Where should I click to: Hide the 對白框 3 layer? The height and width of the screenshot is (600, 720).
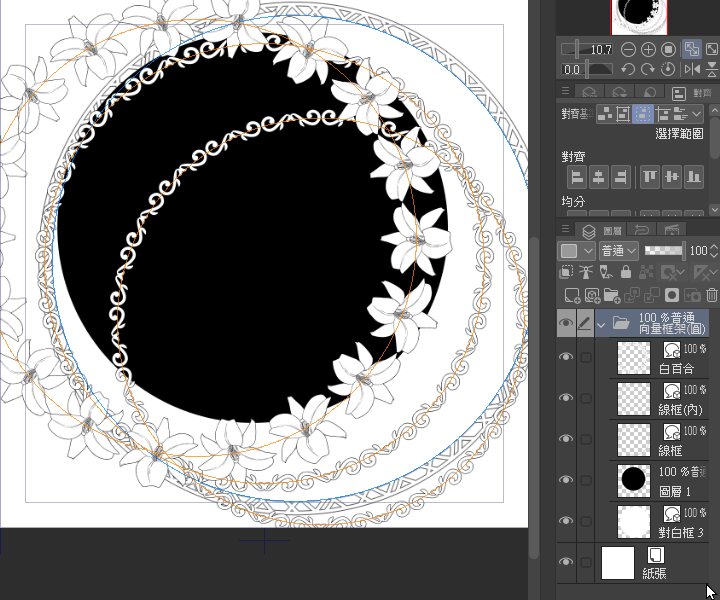566,521
